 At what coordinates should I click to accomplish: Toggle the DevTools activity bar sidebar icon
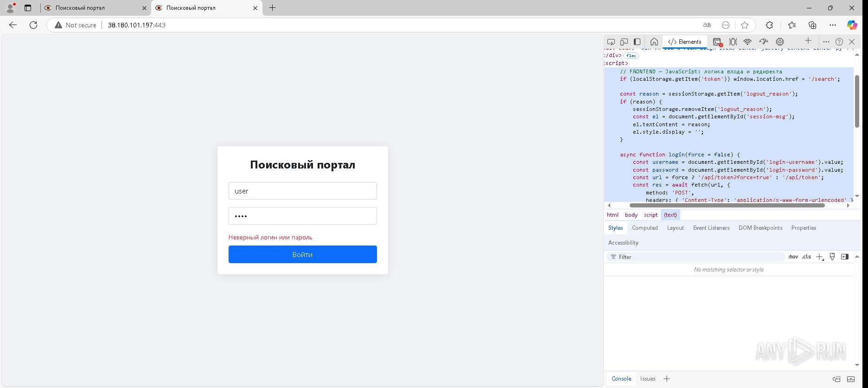637,42
